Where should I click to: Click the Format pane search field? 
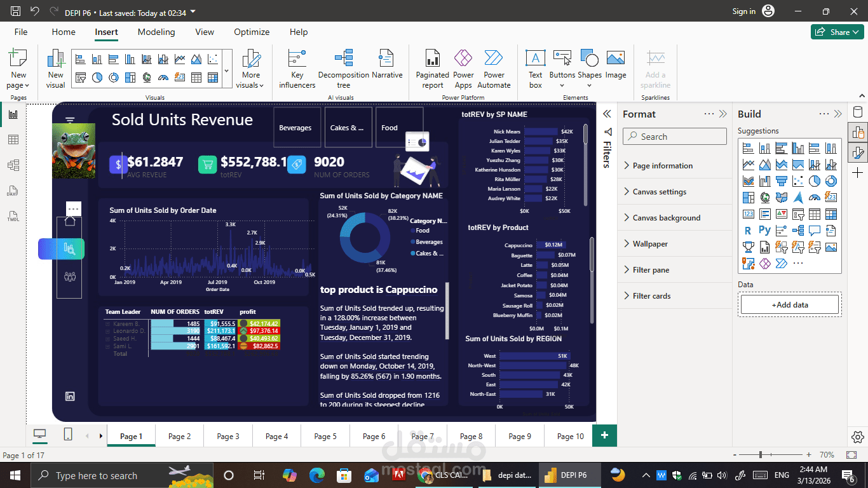pyautogui.click(x=674, y=136)
